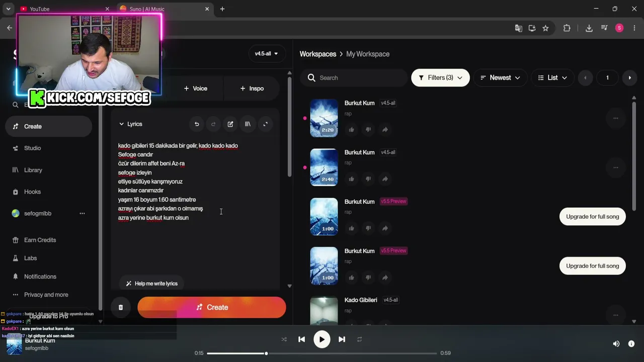Screen dimensions: 644x362
Task: Click the install app icon in the address bar
Action: (532, 28)
